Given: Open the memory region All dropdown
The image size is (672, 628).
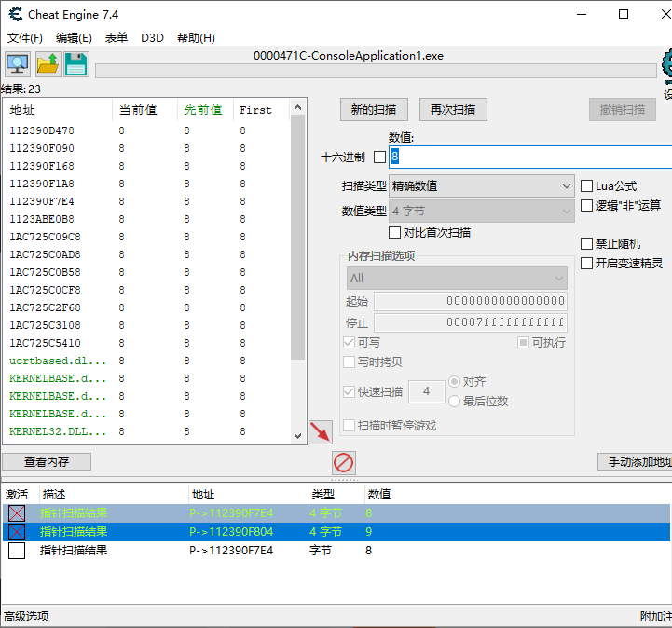Looking at the screenshot, I should coord(457,278).
